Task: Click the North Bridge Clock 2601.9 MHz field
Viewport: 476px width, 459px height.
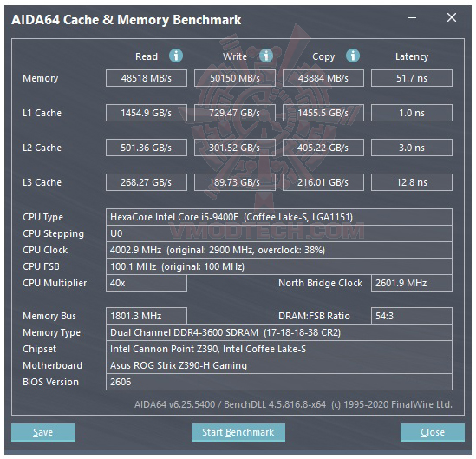Action: coord(412,283)
